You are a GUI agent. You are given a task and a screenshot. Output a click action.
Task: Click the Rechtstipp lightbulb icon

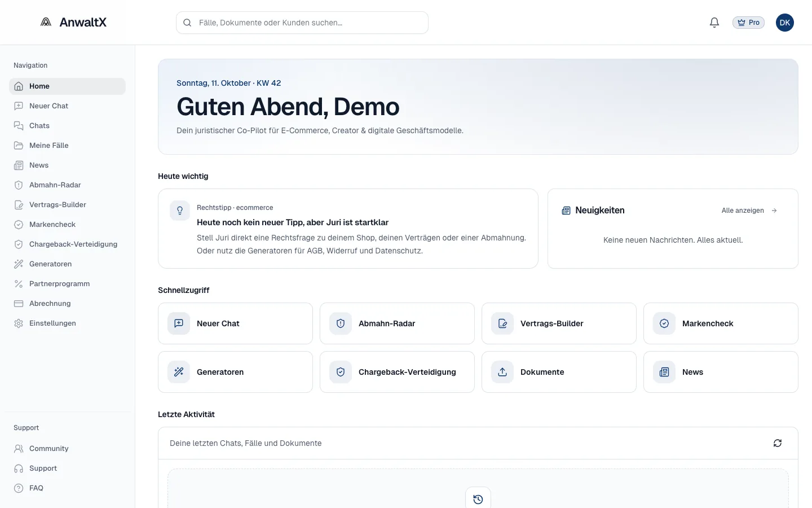[180, 211]
